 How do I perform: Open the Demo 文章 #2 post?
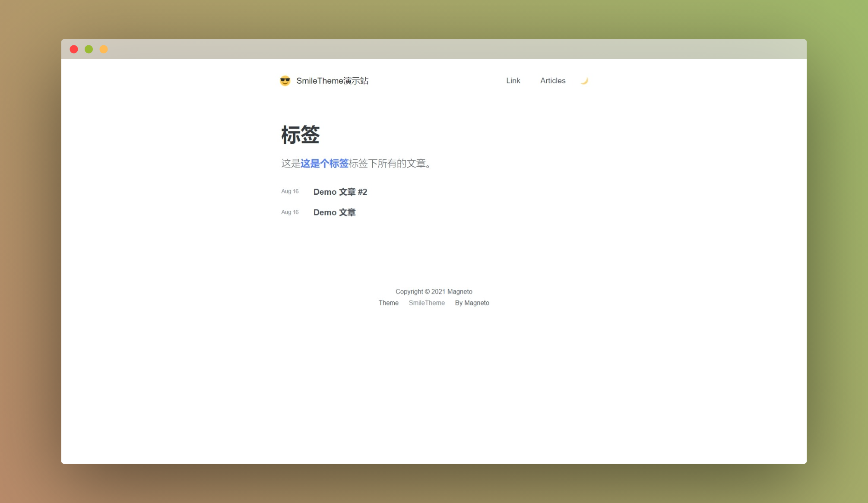point(340,192)
